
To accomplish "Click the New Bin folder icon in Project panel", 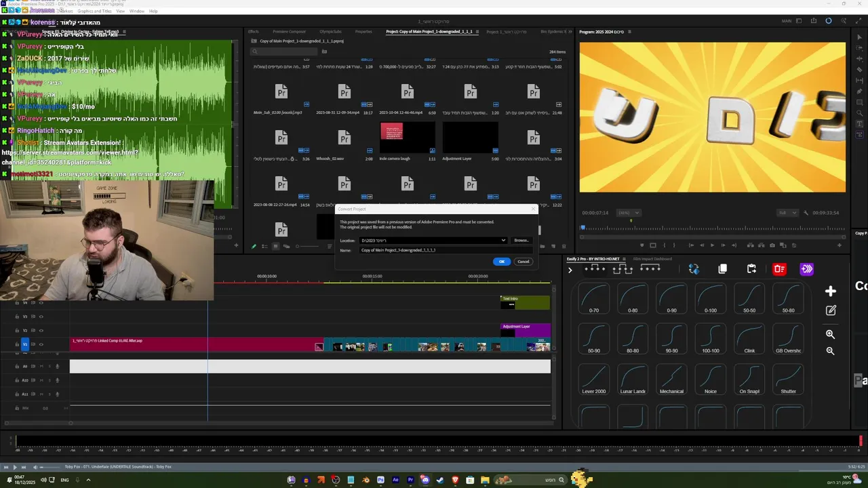I will [x=542, y=245].
